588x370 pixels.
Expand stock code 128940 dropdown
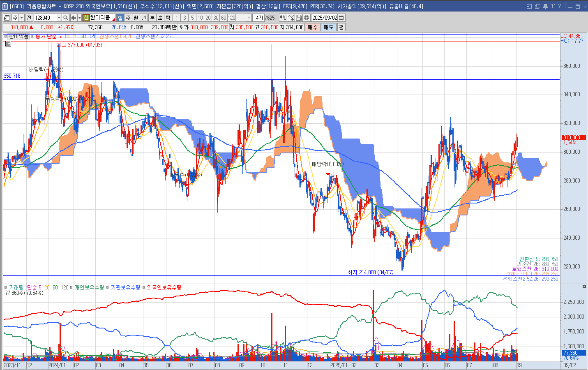point(59,18)
